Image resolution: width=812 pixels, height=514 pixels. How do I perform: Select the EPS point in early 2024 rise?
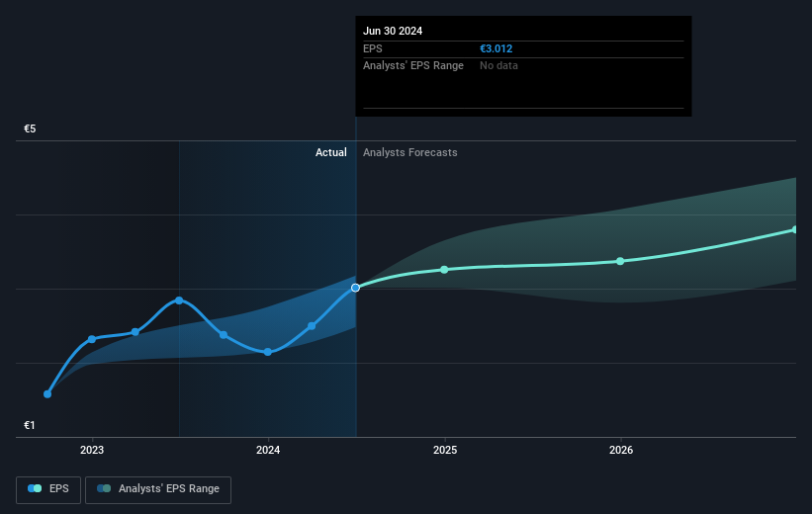coord(312,326)
